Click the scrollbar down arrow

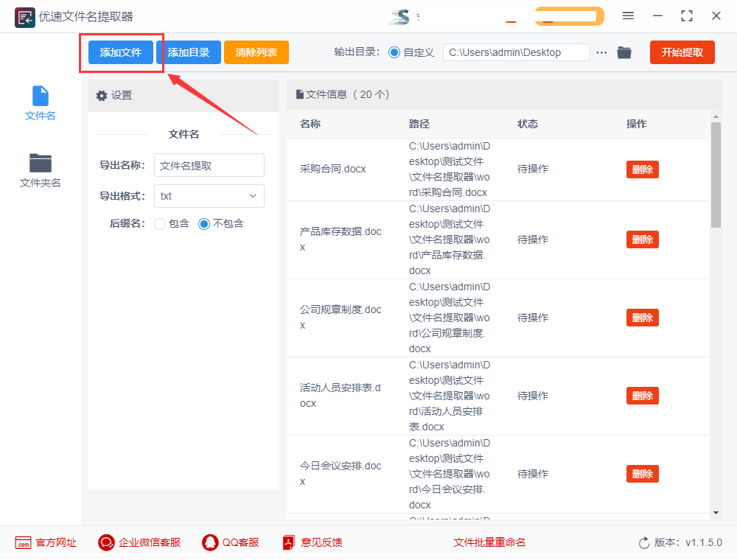click(x=716, y=513)
